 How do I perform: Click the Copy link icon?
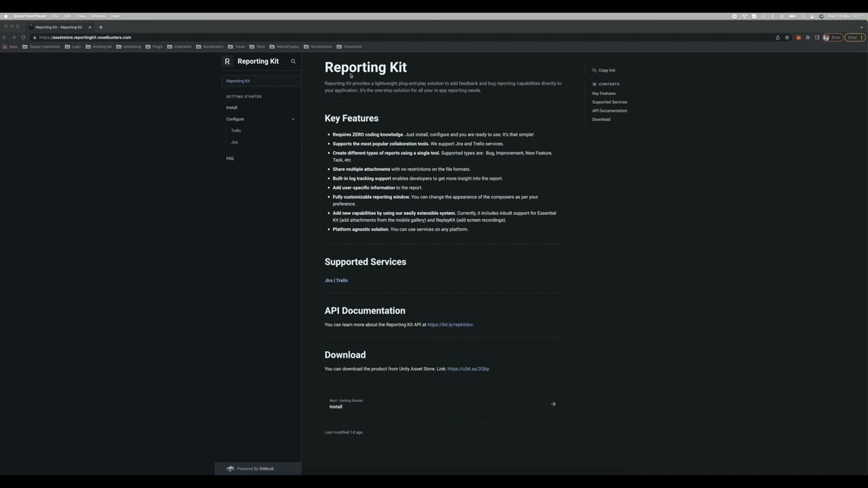click(594, 70)
